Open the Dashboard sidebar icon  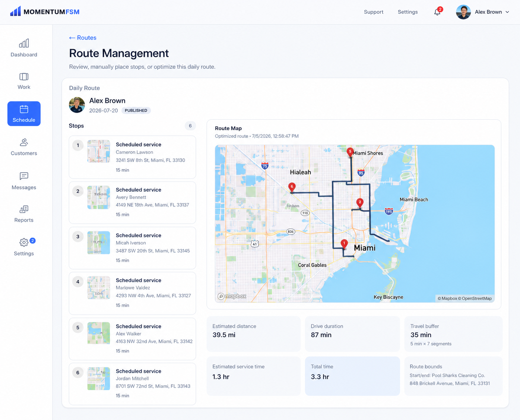(24, 44)
